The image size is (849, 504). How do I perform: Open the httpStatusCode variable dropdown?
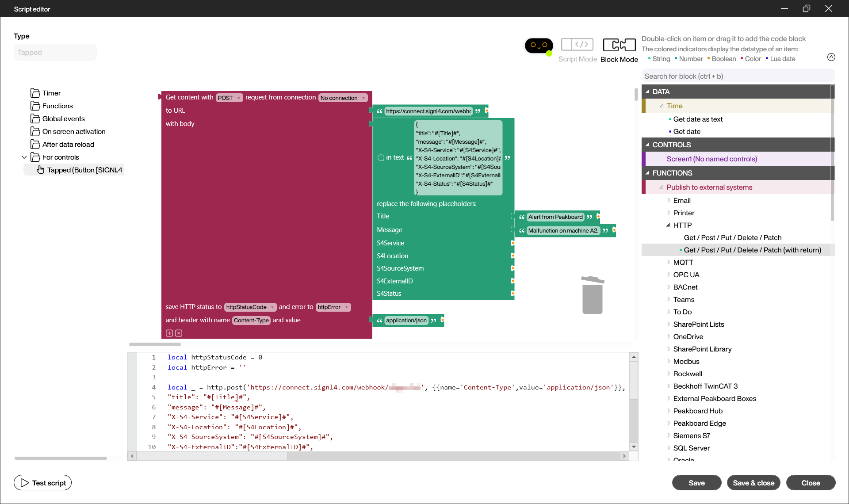(249, 307)
